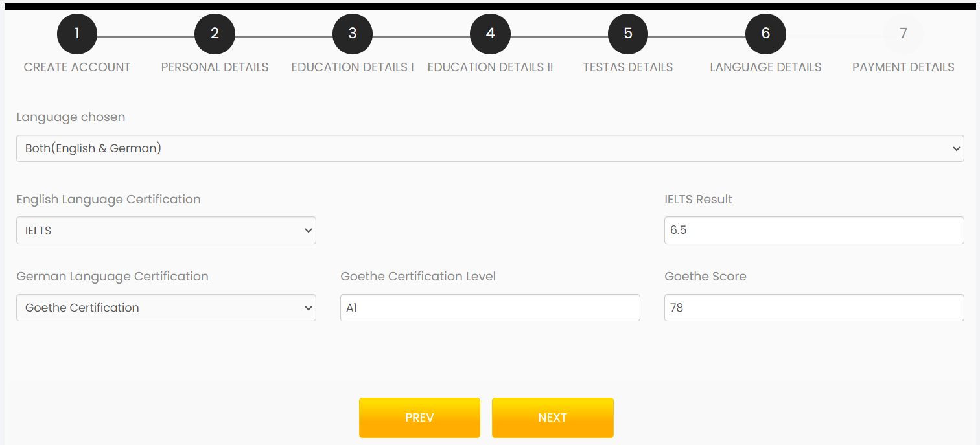Click step 4 Education Details II circle

pyautogui.click(x=490, y=34)
